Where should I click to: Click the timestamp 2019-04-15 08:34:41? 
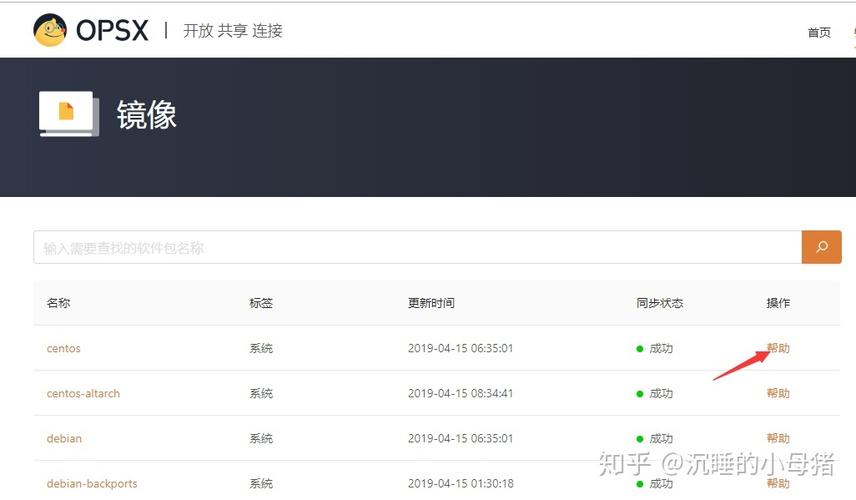pos(461,394)
